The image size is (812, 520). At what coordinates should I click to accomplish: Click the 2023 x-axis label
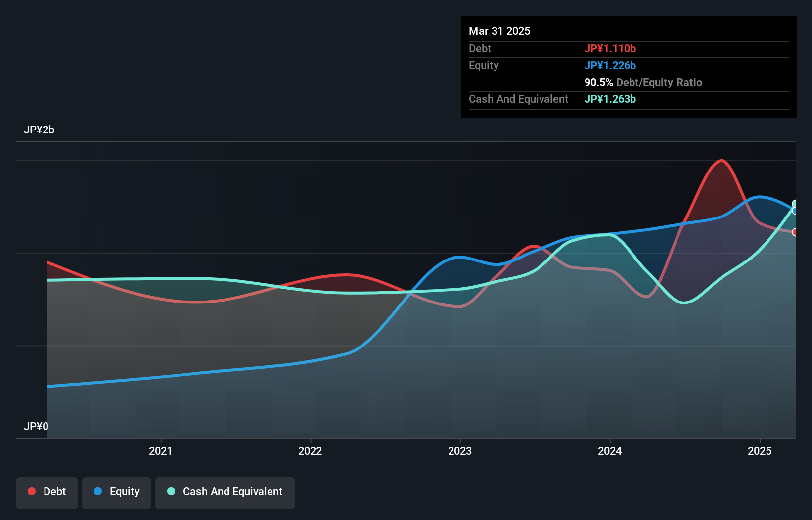[x=460, y=451]
